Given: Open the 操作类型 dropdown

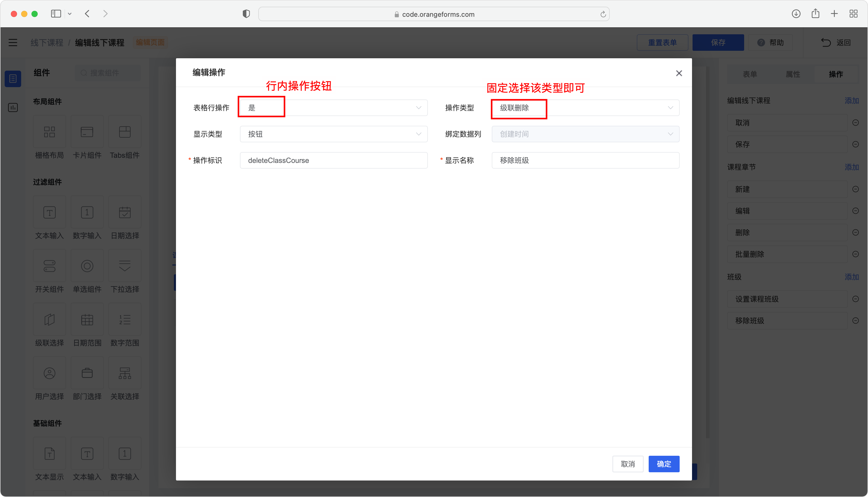Looking at the screenshot, I should 585,108.
